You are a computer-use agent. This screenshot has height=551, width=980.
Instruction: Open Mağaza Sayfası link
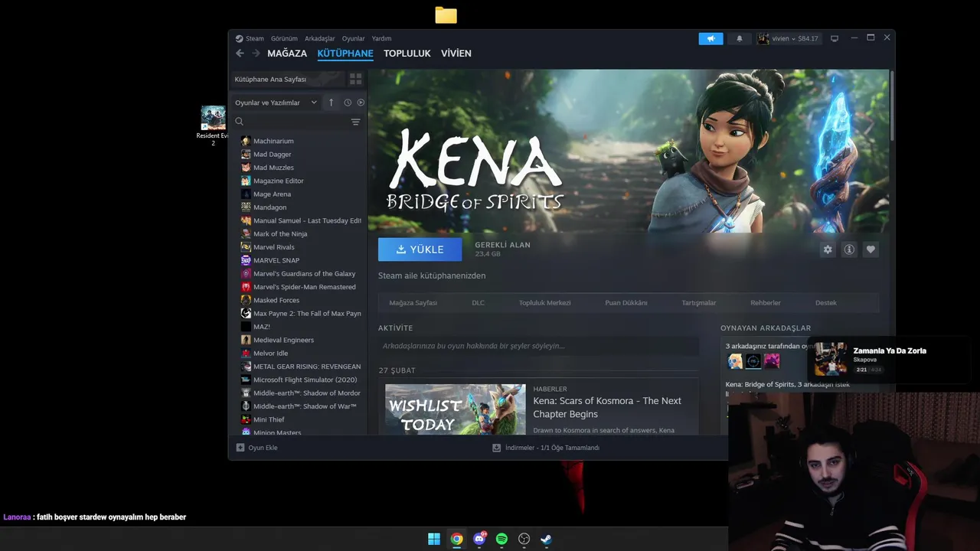click(413, 303)
